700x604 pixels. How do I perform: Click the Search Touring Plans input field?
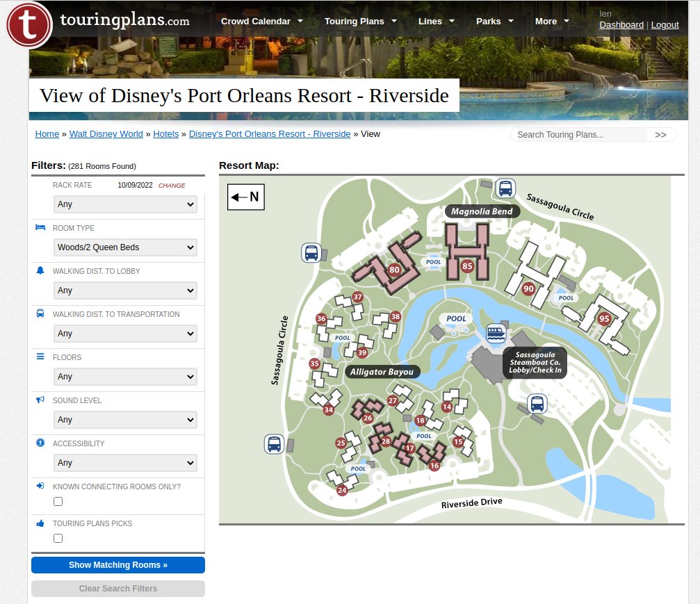coord(580,135)
